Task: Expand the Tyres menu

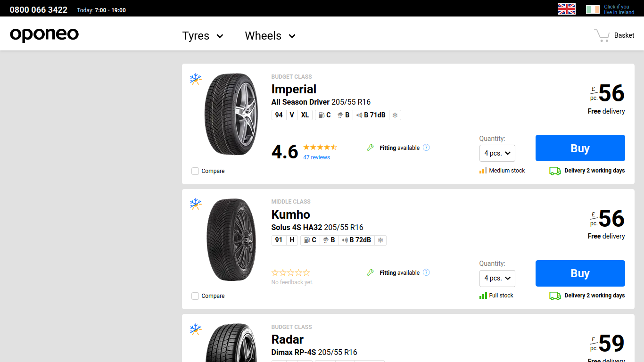Action: click(x=203, y=36)
